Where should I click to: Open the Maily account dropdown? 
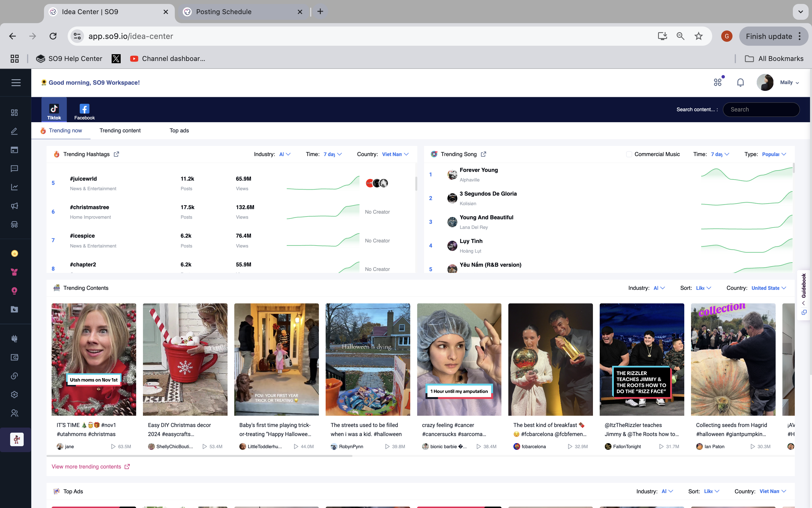click(x=789, y=83)
